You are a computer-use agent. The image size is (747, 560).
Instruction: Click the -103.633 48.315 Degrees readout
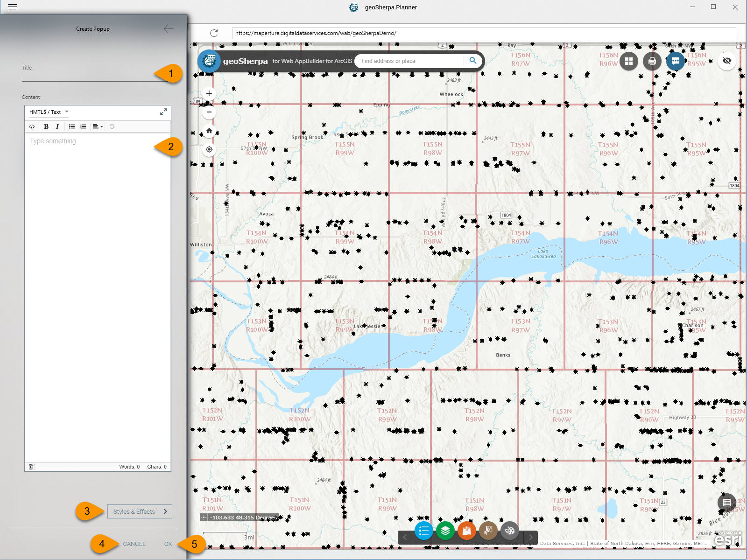click(244, 518)
